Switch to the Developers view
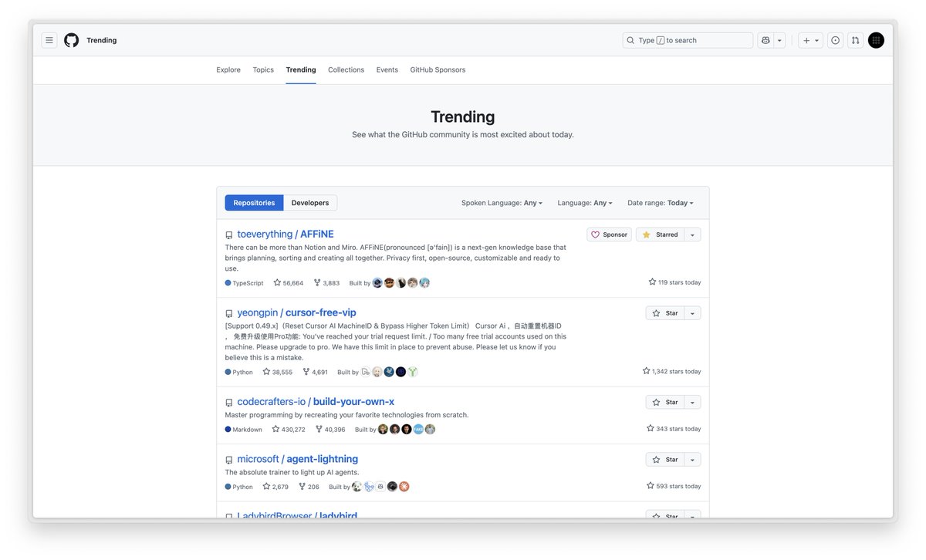 click(310, 203)
